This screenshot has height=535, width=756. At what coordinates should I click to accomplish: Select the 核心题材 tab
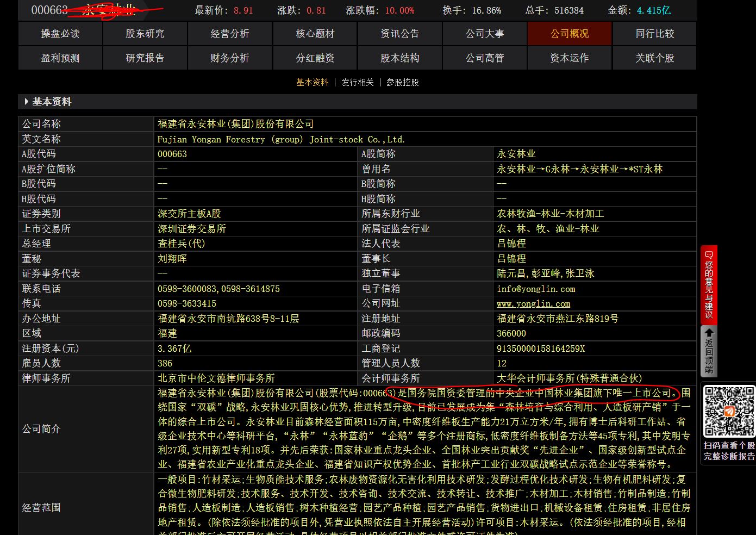tap(315, 34)
